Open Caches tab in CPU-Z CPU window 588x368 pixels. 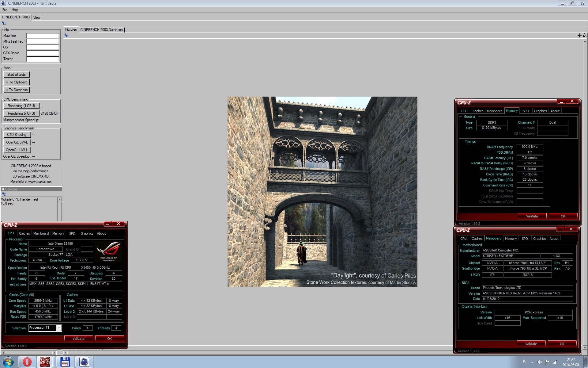[24, 233]
